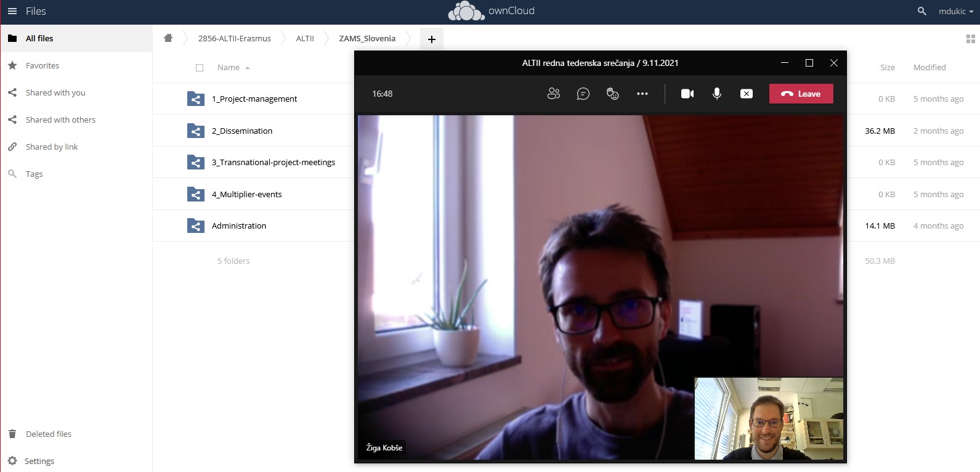This screenshot has height=472, width=980.
Task: Open the ownCloud hamburger menu
Action: coord(12,11)
